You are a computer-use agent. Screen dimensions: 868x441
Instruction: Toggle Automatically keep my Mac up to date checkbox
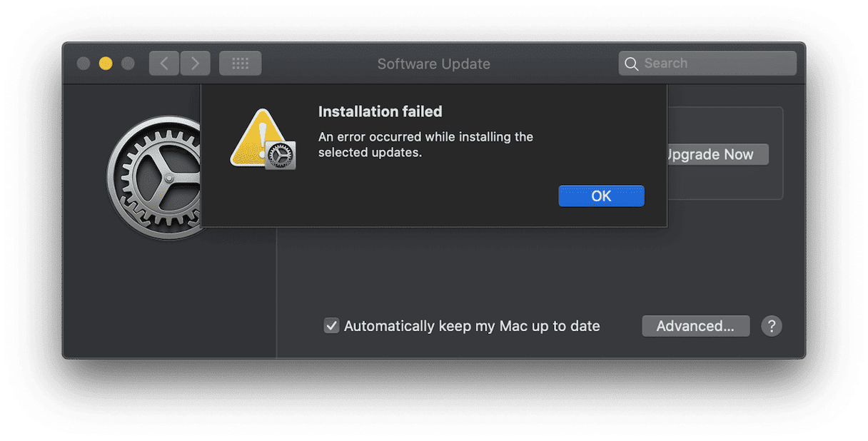coord(331,326)
